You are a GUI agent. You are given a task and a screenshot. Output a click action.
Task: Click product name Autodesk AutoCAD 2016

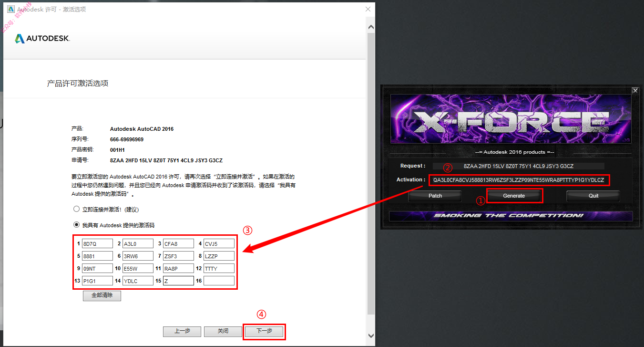[x=142, y=129]
